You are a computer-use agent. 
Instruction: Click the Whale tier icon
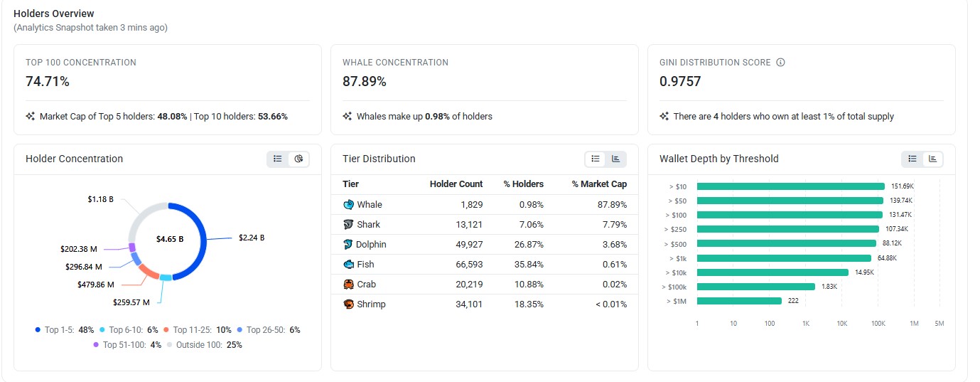pyautogui.click(x=348, y=205)
